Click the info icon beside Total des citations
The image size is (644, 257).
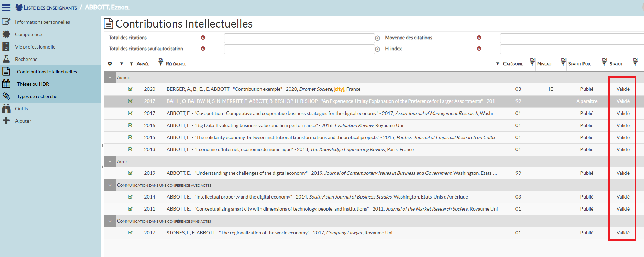point(203,38)
